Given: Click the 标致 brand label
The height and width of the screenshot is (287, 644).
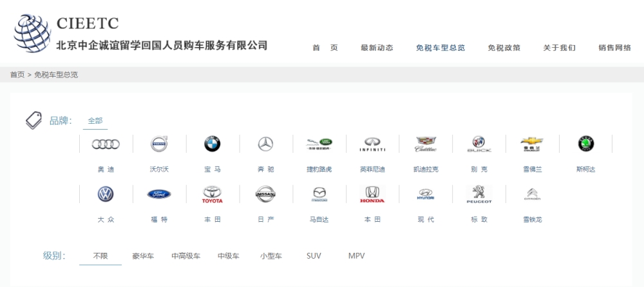Looking at the screenshot, I should pyautogui.click(x=479, y=219).
